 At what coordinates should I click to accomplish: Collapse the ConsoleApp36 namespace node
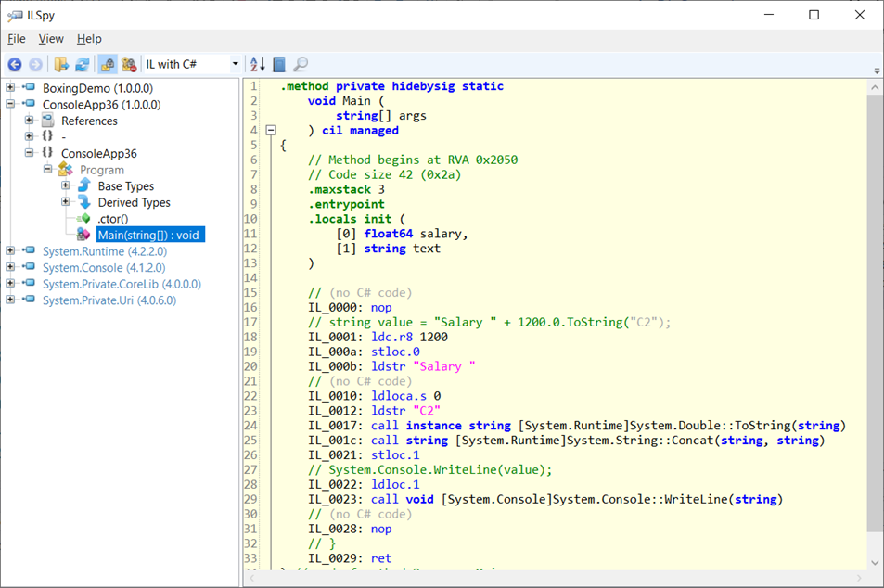[29, 153]
